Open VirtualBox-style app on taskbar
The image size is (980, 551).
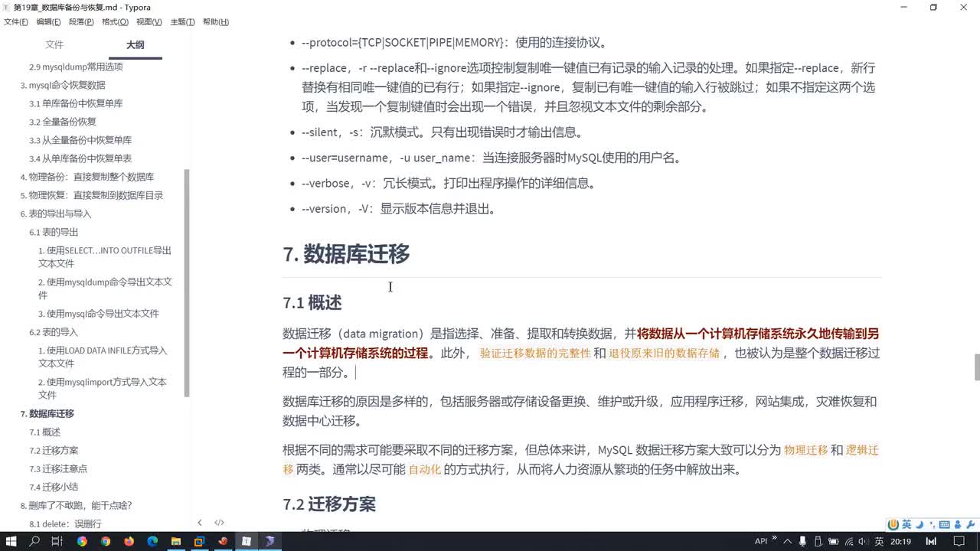199,541
